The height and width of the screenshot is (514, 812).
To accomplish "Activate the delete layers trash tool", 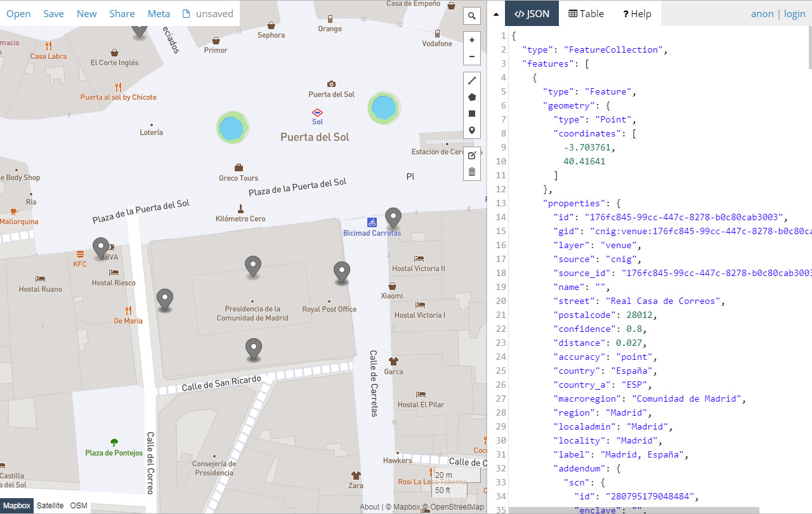I will click(x=472, y=172).
